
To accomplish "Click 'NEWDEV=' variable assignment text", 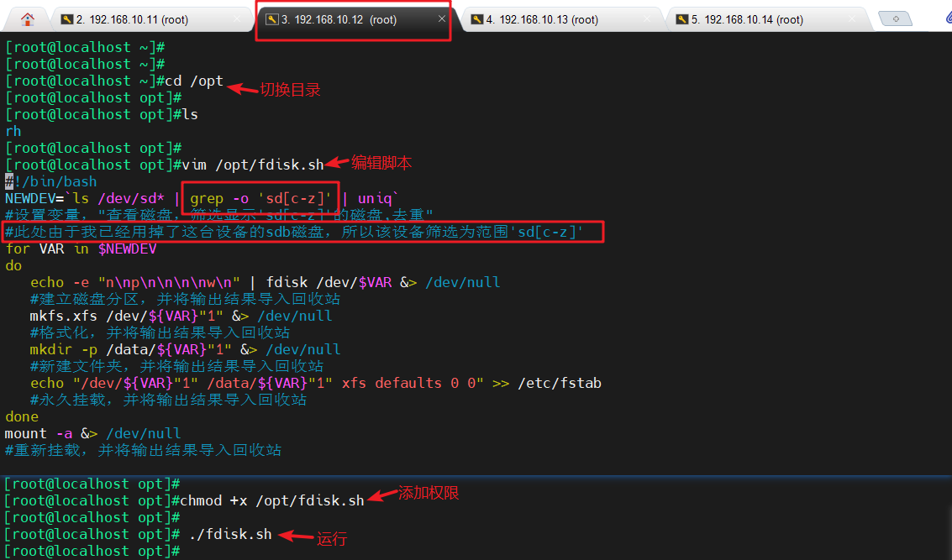I will pyautogui.click(x=34, y=198).
